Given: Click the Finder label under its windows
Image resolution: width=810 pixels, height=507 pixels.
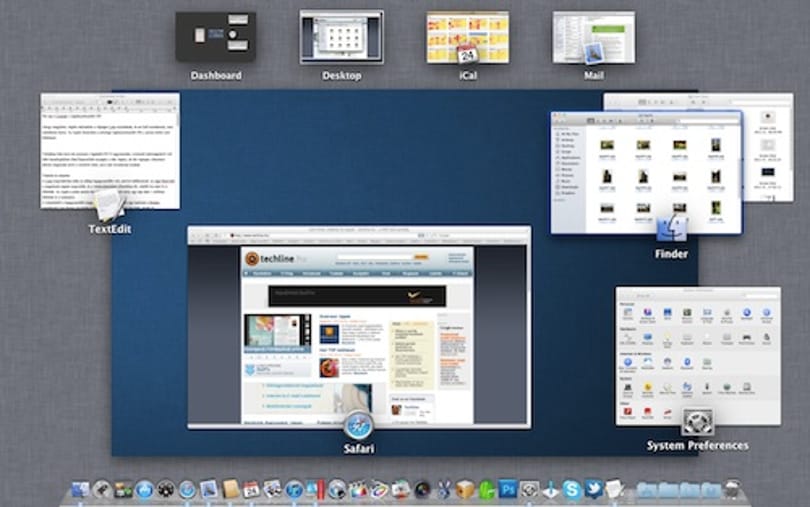Looking at the screenshot, I should pyautogui.click(x=671, y=254).
